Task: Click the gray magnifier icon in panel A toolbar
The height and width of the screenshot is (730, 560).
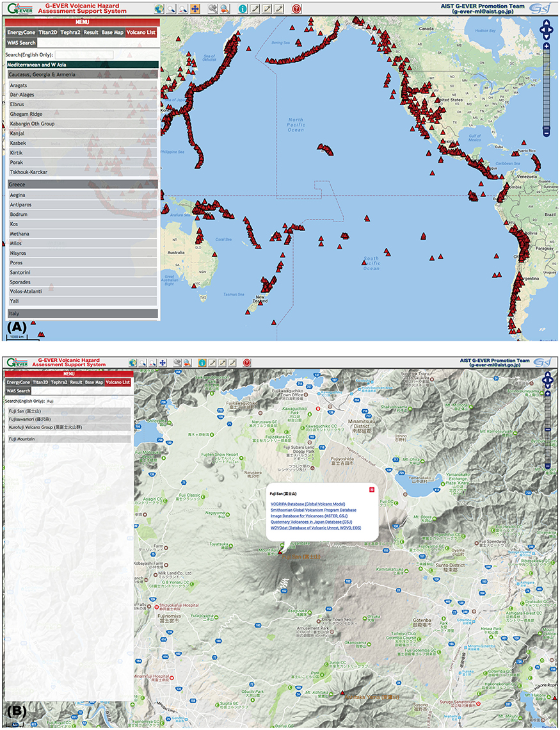Action: tap(213, 8)
